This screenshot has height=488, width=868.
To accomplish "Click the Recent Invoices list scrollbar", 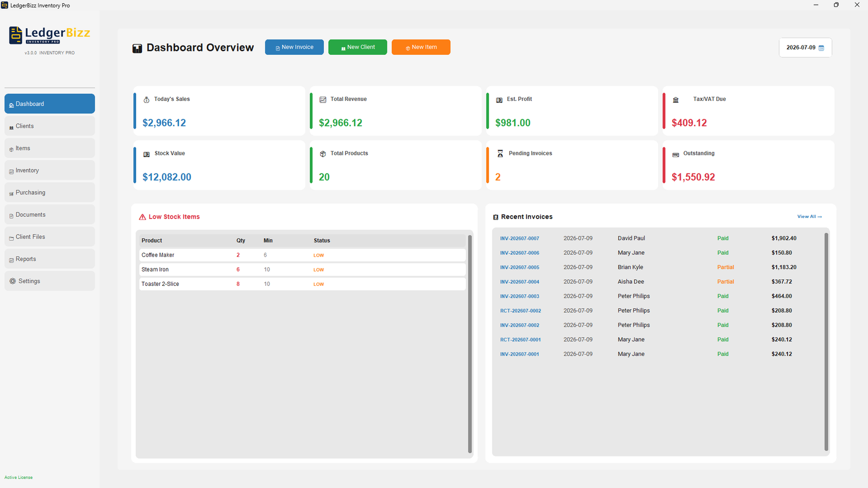I will [826, 342].
